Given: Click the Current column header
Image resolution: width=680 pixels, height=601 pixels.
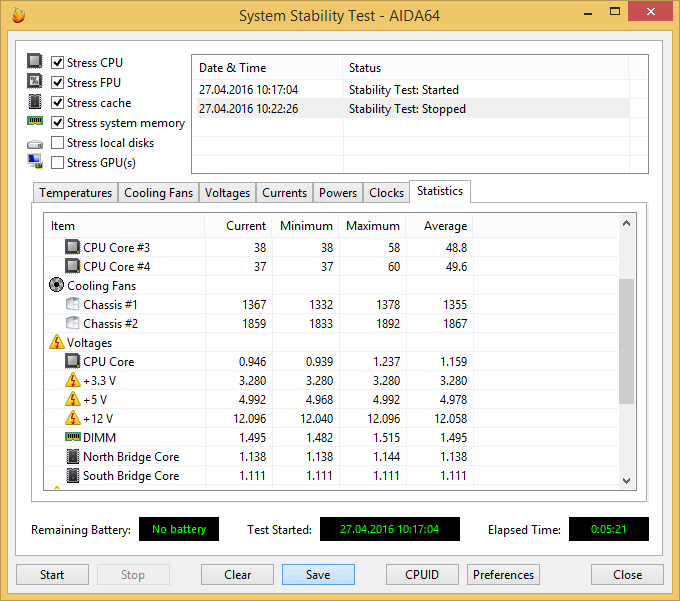Looking at the screenshot, I should point(238,226).
